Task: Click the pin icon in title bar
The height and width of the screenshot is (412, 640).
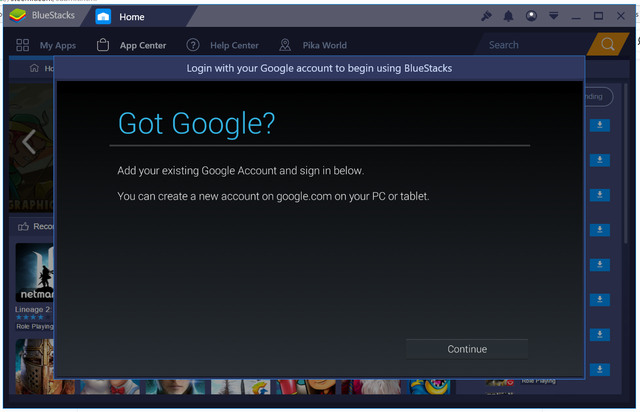Action: point(486,16)
